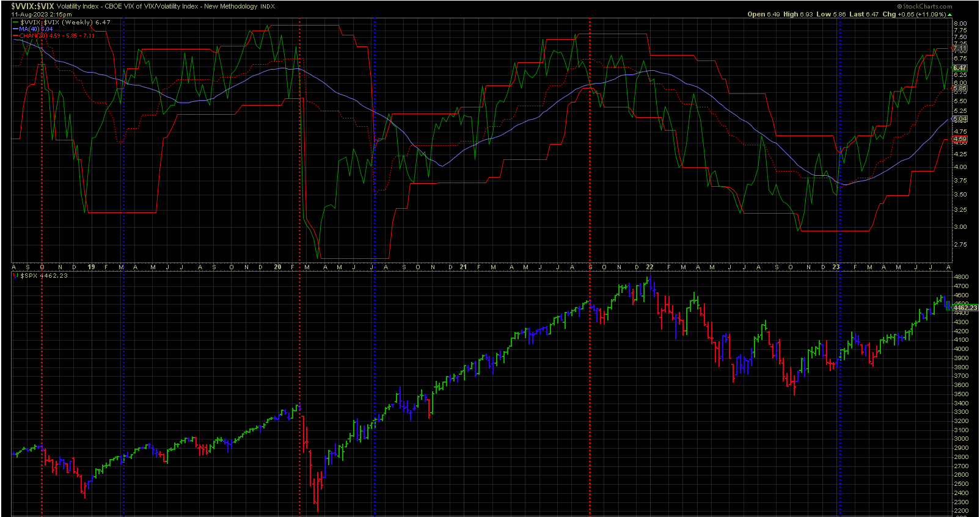Viewport: 980px width, 517px height.
Task: Click the '23' year label on the time axis
Action: point(836,267)
